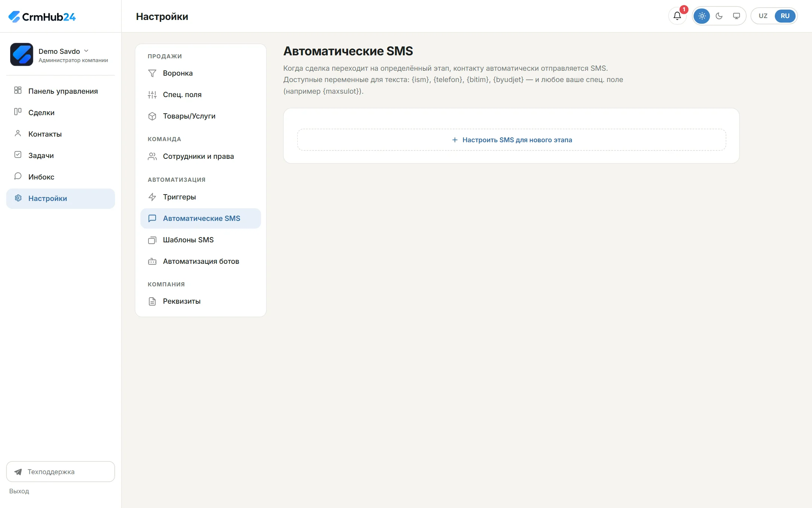This screenshot has height=508, width=812.
Task: Click Настроить SMS для нового этапа
Action: (512, 140)
